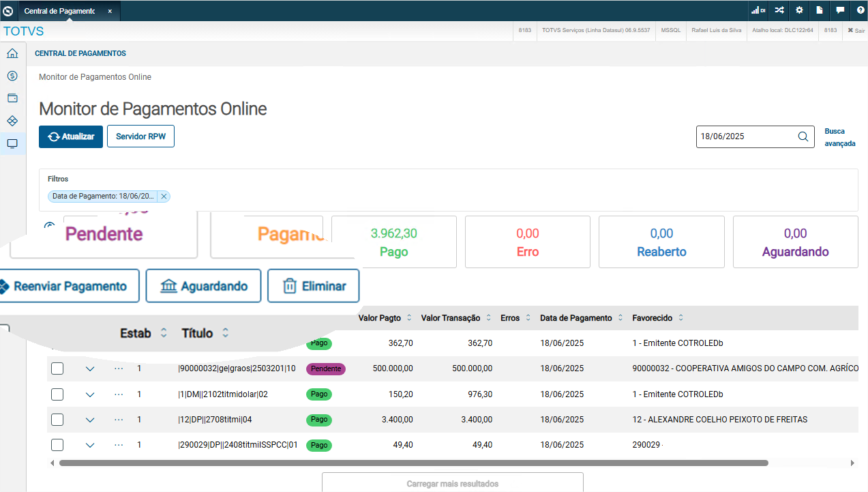Open the wallet sidebar icon
This screenshot has height=492, width=868.
[x=12, y=98]
